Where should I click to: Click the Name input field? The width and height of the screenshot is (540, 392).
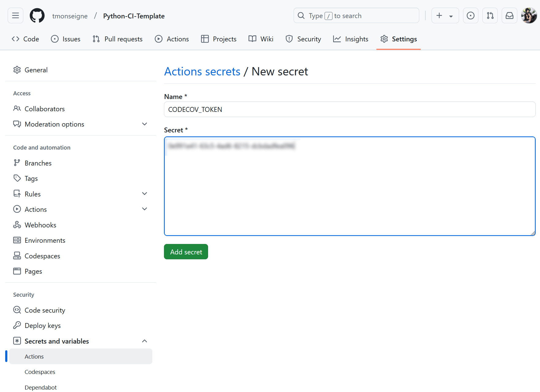pyautogui.click(x=349, y=109)
